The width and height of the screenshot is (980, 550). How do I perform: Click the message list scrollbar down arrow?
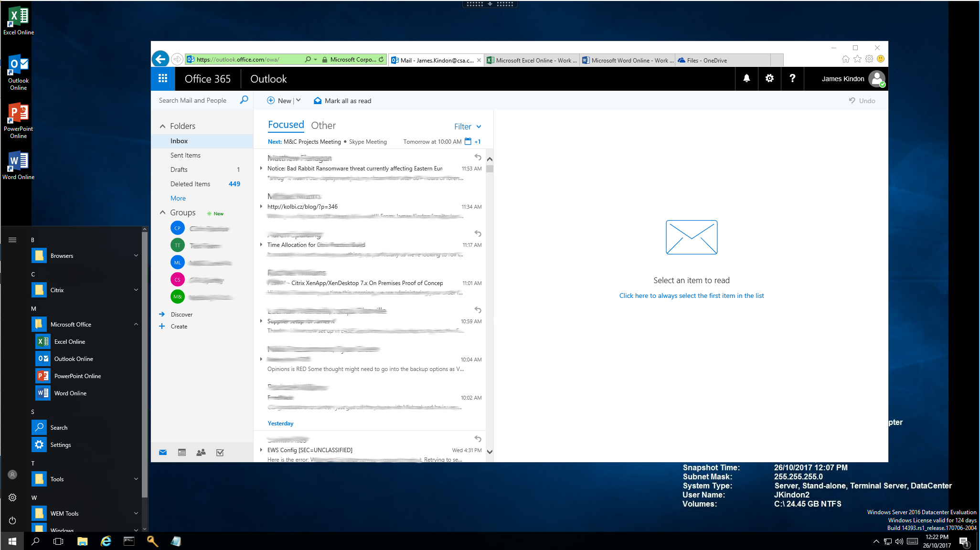(490, 452)
